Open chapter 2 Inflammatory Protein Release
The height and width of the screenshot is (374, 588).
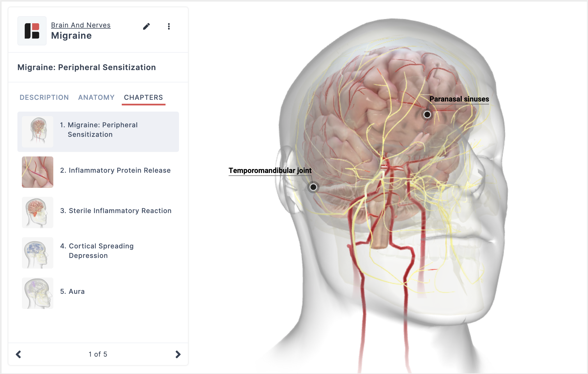pyautogui.click(x=98, y=172)
